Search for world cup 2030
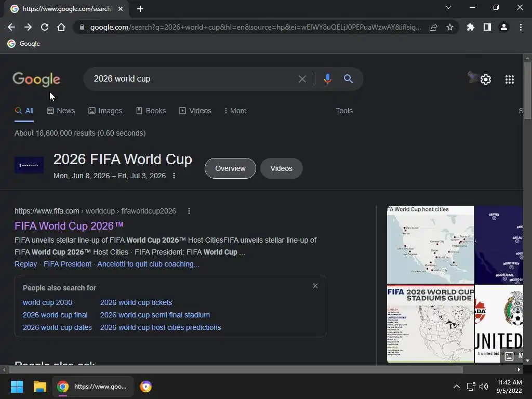532x399 pixels. click(x=47, y=302)
